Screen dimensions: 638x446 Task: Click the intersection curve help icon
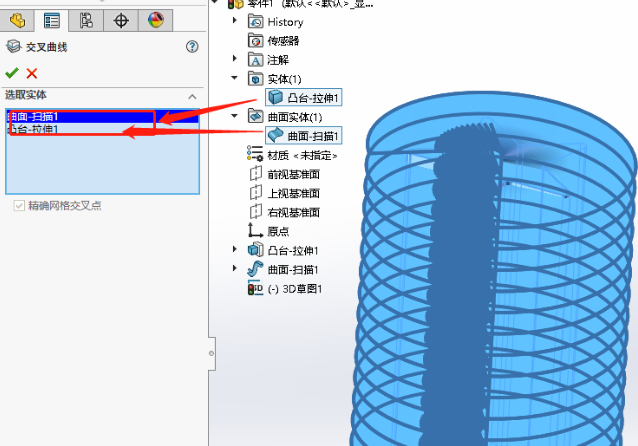point(192,47)
